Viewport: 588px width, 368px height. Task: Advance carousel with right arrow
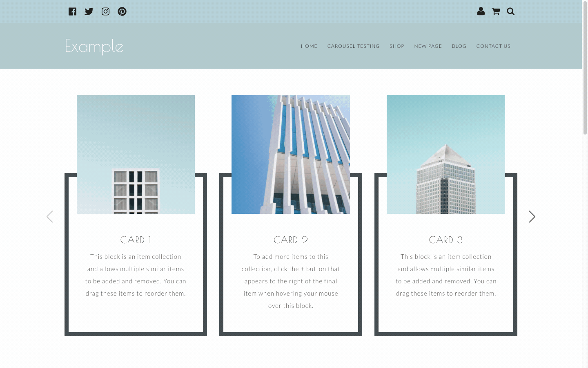pos(532,217)
